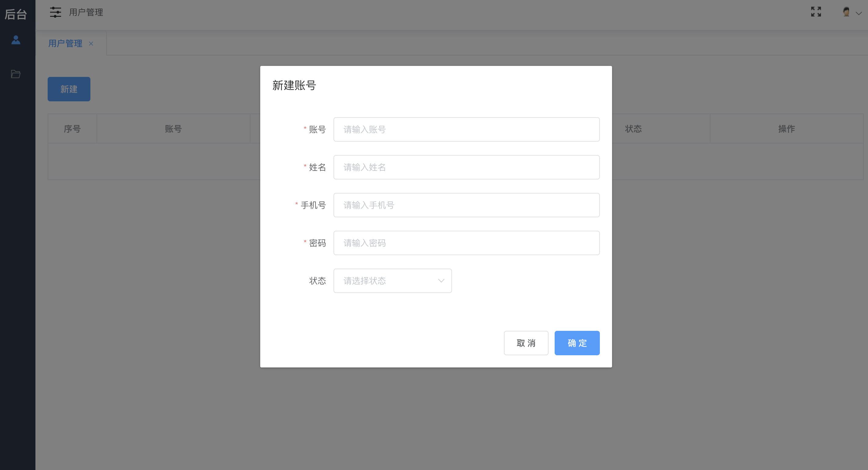868x470 pixels.
Task: Open the 请选择状态 dropdown
Action: click(388, 281)
